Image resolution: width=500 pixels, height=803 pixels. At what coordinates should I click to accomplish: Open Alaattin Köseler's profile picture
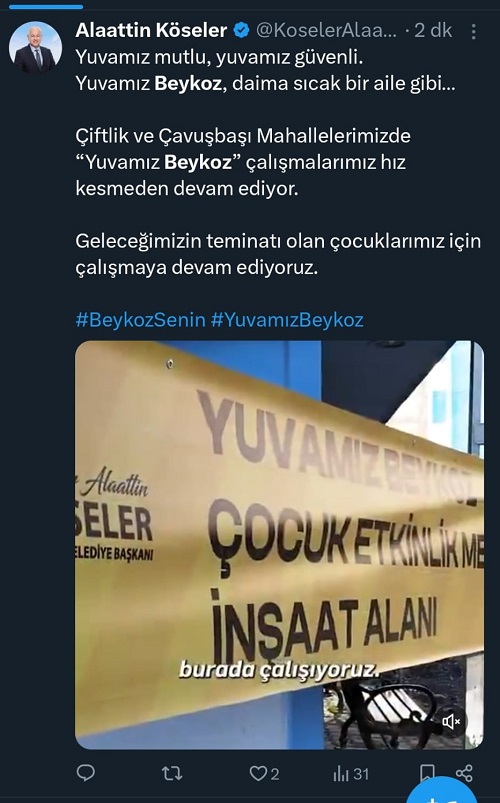(35, 47)
